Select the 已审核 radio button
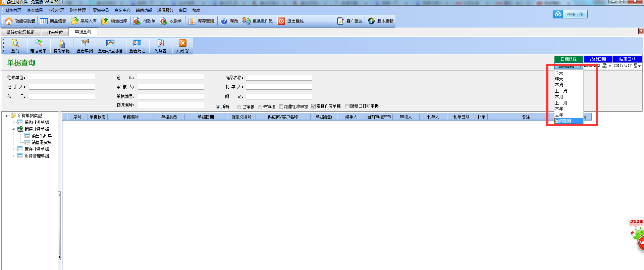Screen dimensions: 644x270 tap(239, 107)
